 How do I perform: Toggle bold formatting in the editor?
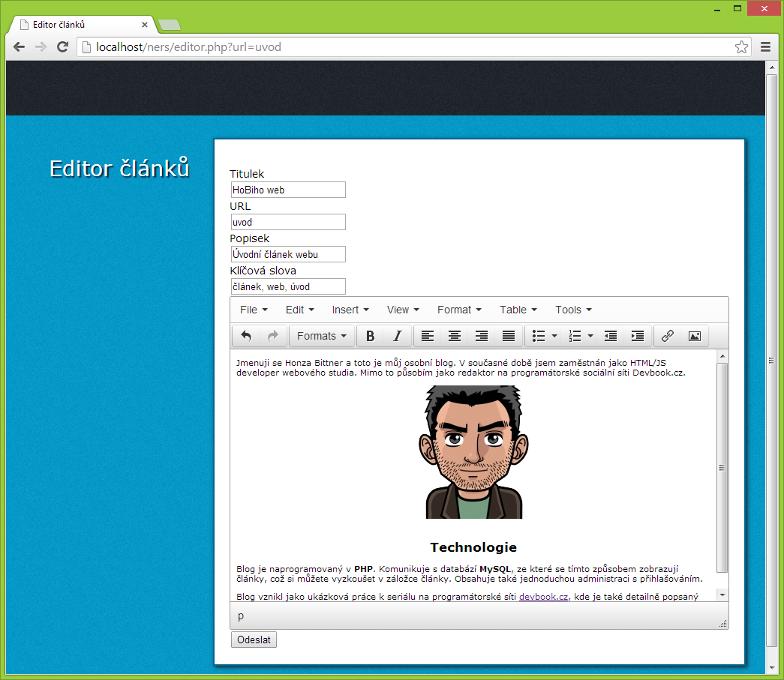click(370, 336)
